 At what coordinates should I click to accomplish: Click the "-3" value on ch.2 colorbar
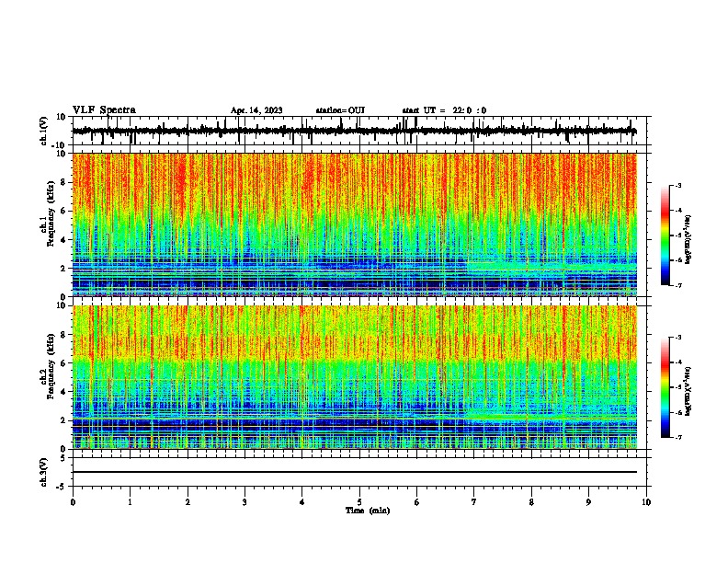677,338
